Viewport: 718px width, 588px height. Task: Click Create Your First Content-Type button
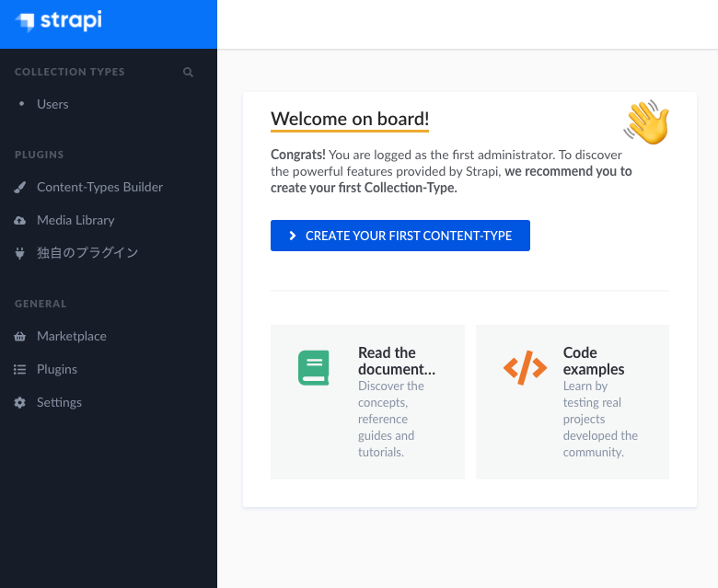click(x=400, y=236)
